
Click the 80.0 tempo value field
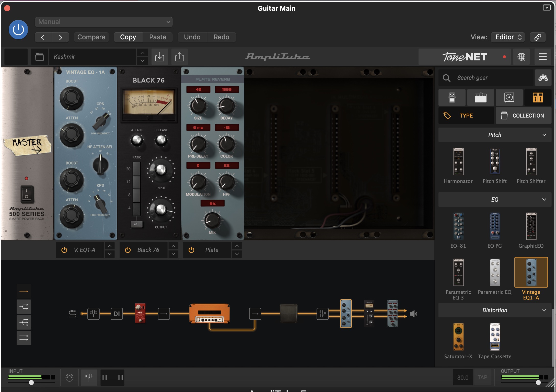(x=463, y=377)
